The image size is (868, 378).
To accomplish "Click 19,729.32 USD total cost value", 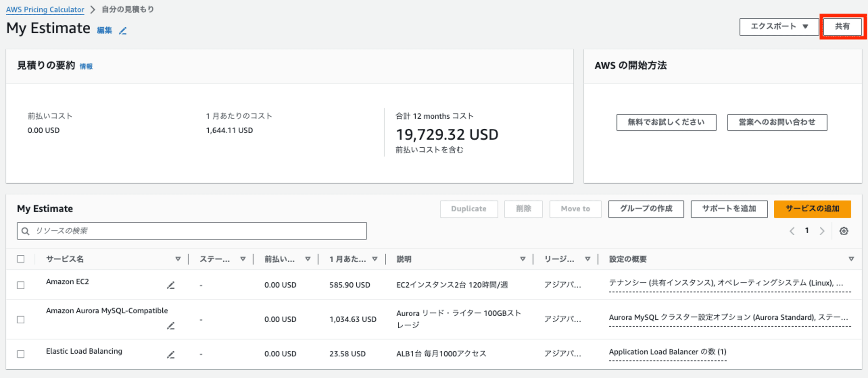I will coord(447,135).
